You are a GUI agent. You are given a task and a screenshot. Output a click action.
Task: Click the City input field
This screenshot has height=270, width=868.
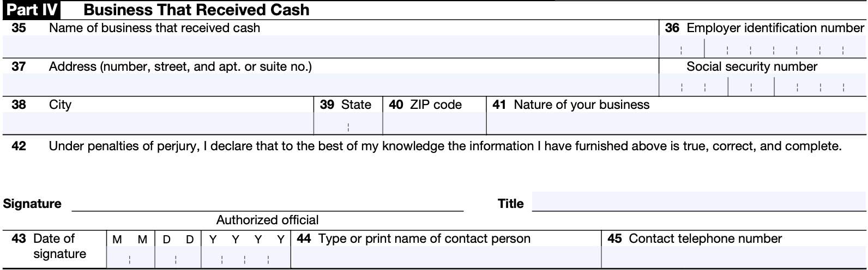(x=158, y=124)
